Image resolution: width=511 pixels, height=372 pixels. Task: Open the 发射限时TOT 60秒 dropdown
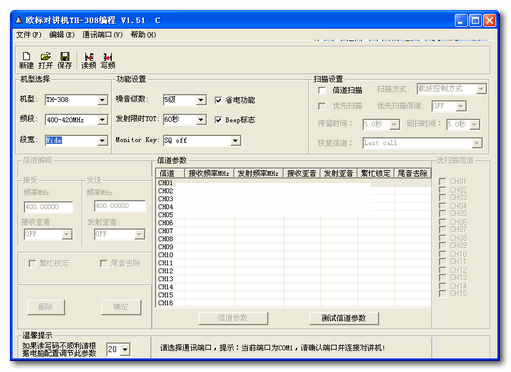[201, 120]
